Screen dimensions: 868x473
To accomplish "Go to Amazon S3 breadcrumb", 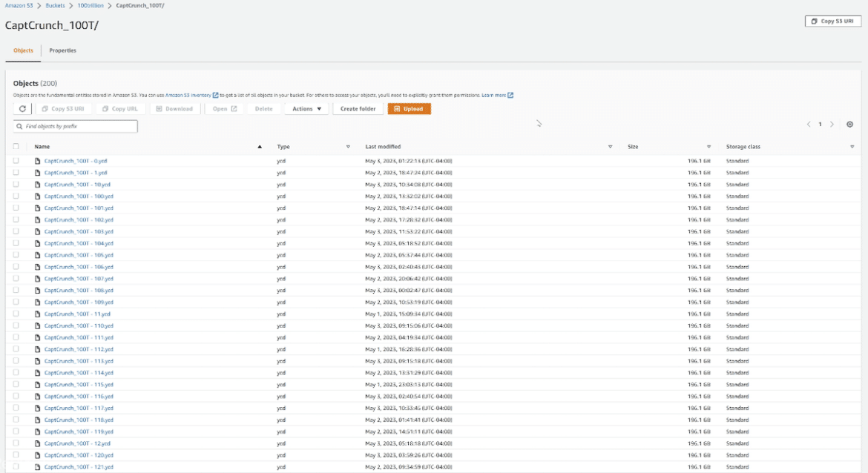I will [x=19, y=5].
